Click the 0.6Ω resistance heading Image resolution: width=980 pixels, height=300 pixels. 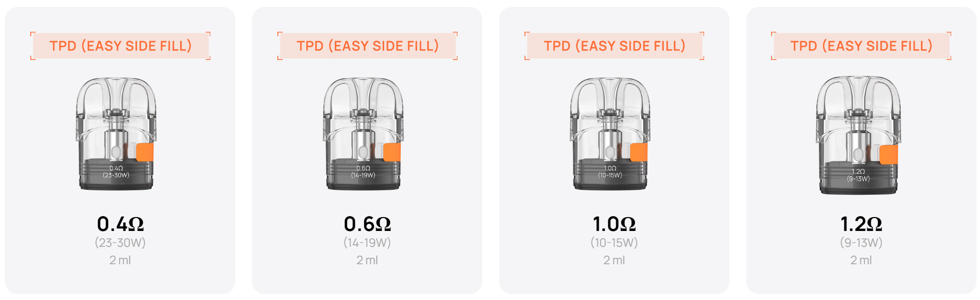[368, 224]
